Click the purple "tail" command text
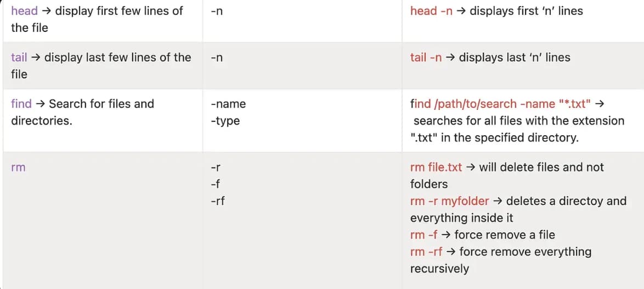 [19, 57]
